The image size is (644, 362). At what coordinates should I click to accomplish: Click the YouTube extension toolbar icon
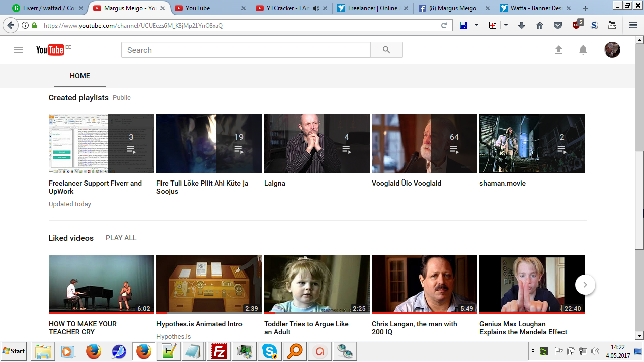612,25
